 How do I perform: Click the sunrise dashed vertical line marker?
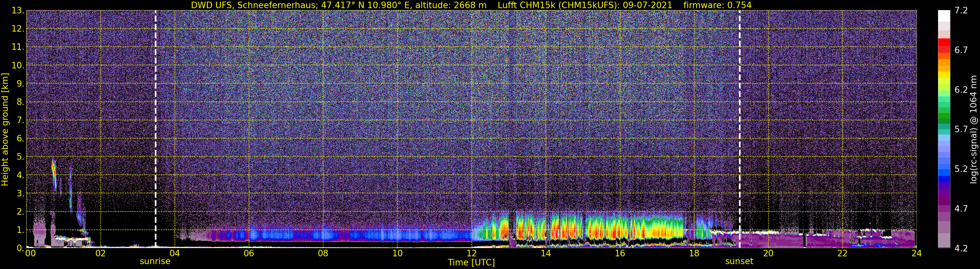click(155, 129)
